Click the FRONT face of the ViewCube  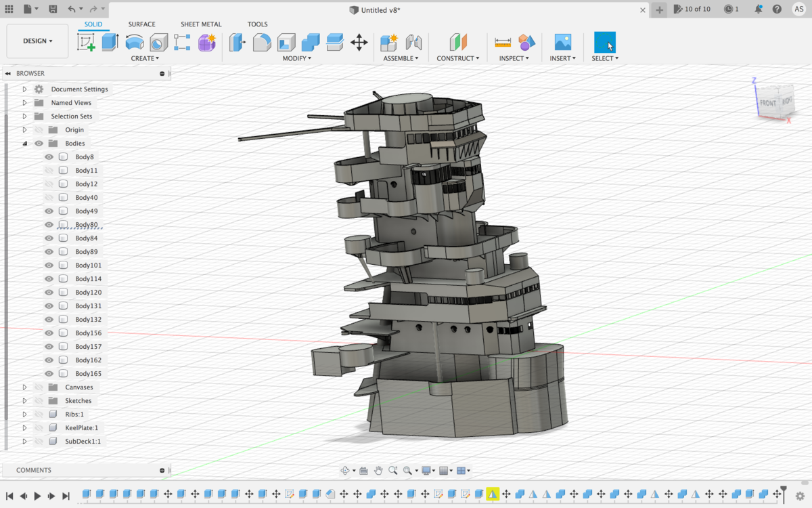(x=767, y=103)
